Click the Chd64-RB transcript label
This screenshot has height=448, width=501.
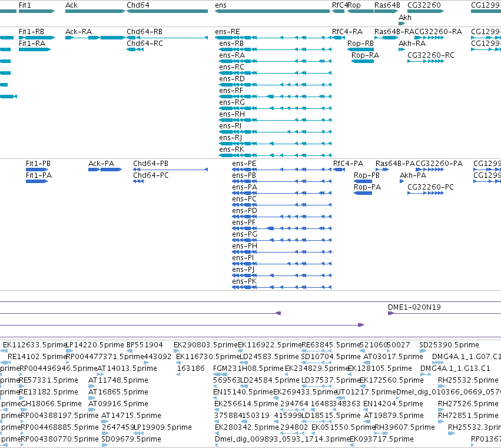pyautogui.click(x=144, y=32)
